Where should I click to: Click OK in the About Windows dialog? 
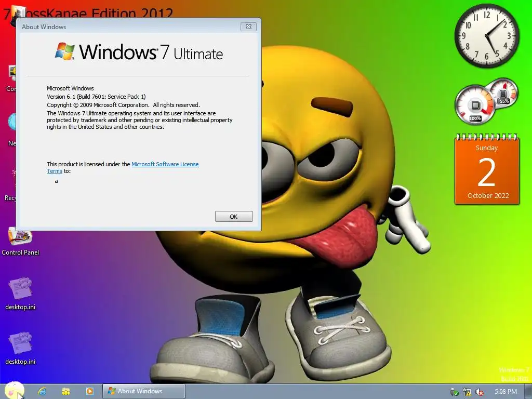[x=234, y=217]
